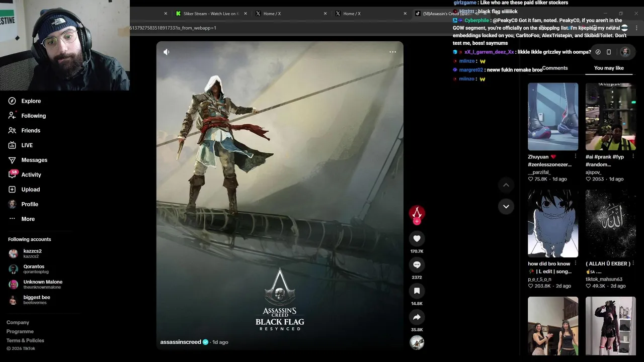Switch to Sliker Stream browser tab
The height and width of the screenshot is (362, 644).
coord(211,14)
